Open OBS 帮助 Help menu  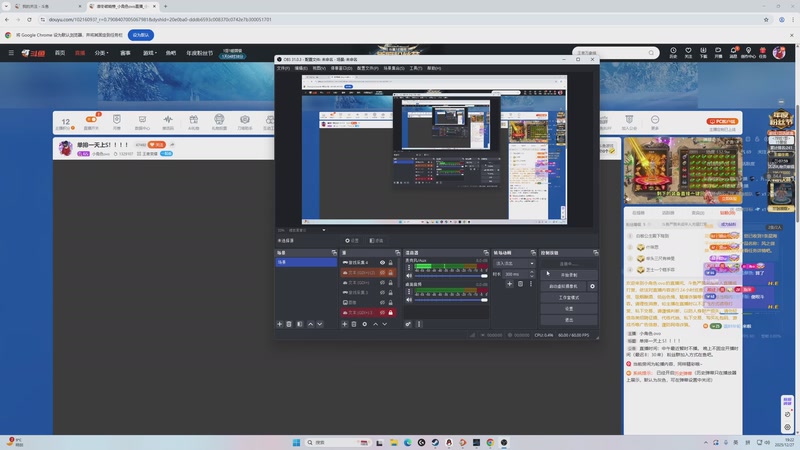[x=434, y=68]
